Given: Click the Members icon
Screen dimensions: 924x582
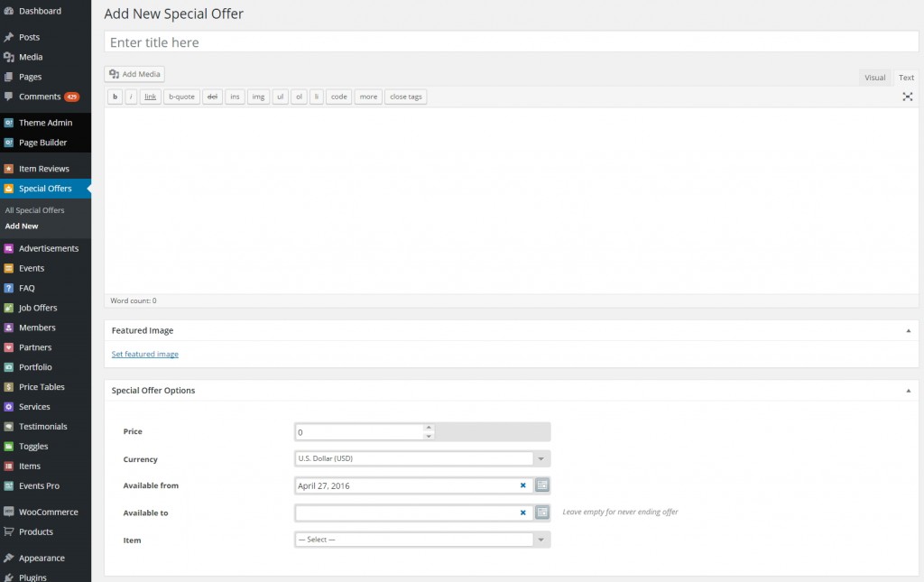Looking at the screenshot, I should tap(9, 328).
